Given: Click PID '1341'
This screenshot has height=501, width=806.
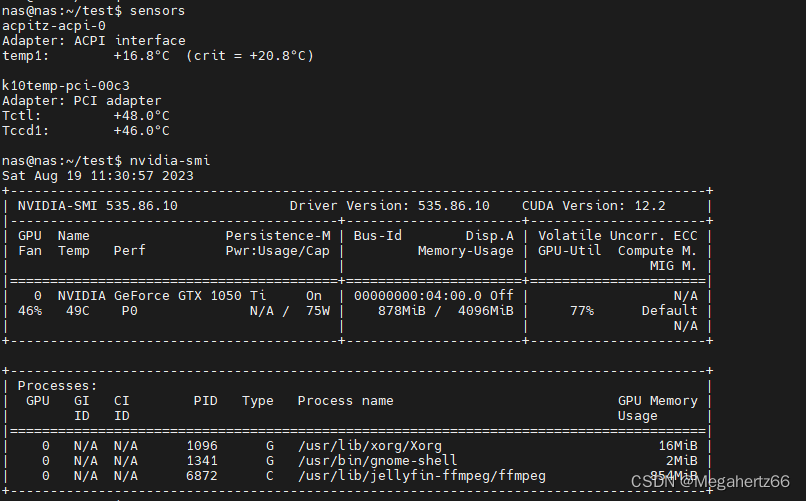Looking at the screenshot, I should pos(202,461).
